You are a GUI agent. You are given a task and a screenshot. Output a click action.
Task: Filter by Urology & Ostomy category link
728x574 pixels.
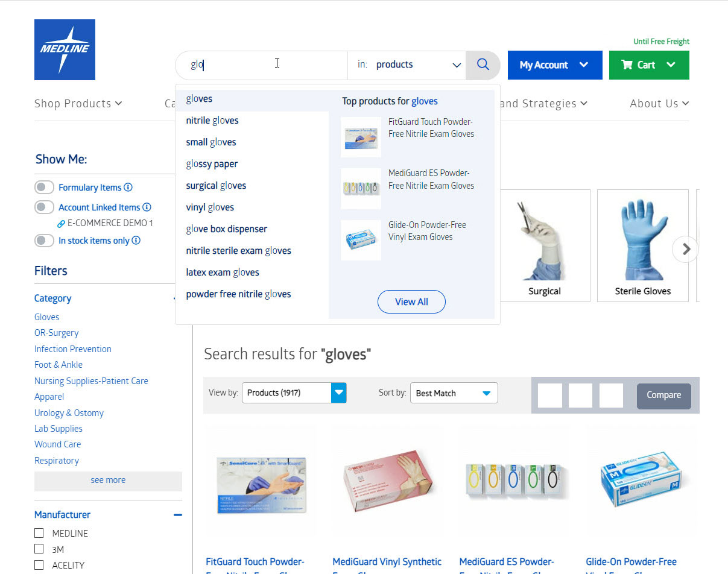(x=69, y=413)
